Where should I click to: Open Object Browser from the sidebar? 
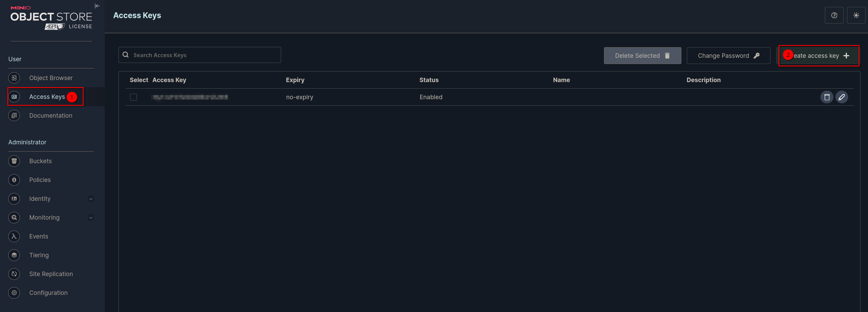[x=51, y=78]
